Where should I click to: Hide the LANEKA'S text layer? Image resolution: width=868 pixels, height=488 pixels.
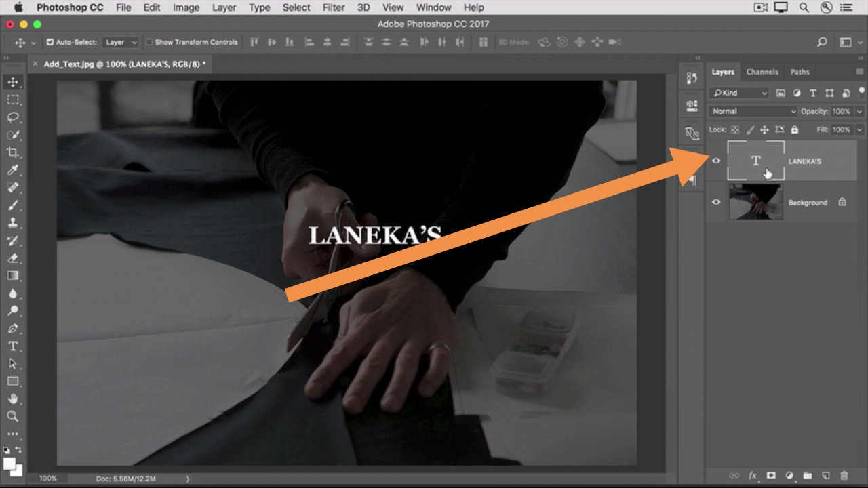[x=716, y=161]
